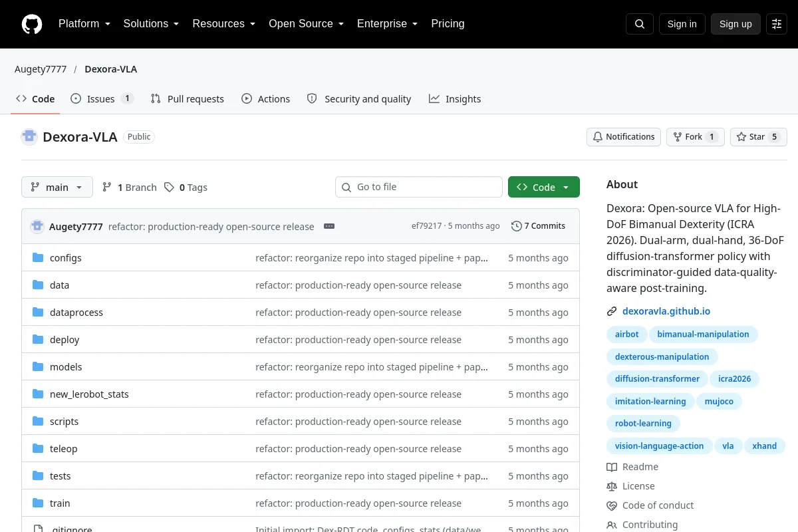
Task: Click the deploy folder icon
Action: coord(38,340)
